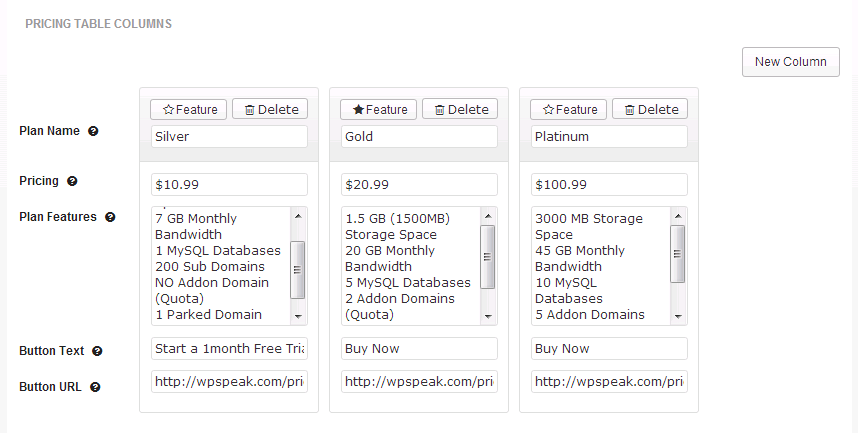Click help icon next to Button URL

coord(95,388)
